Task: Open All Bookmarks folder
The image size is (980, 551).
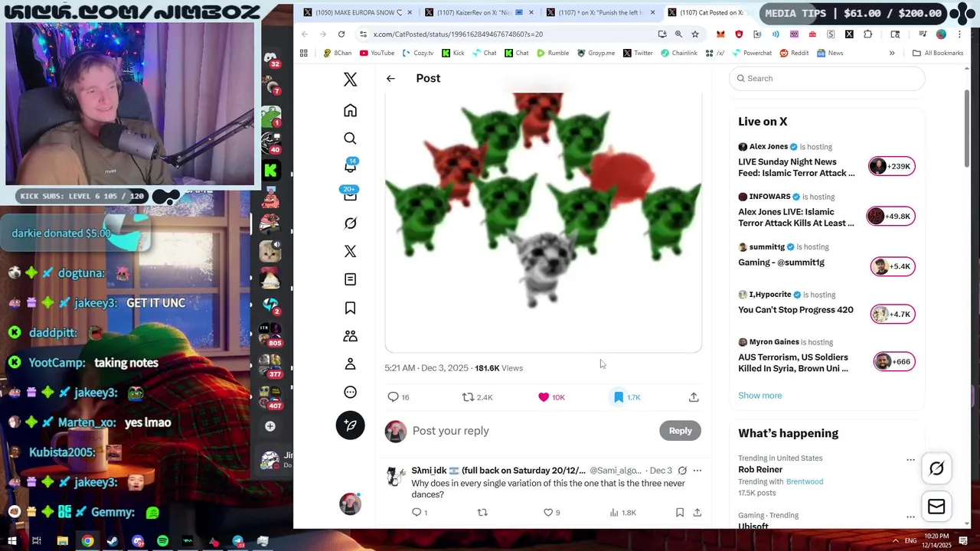Action: coord(938,53)
